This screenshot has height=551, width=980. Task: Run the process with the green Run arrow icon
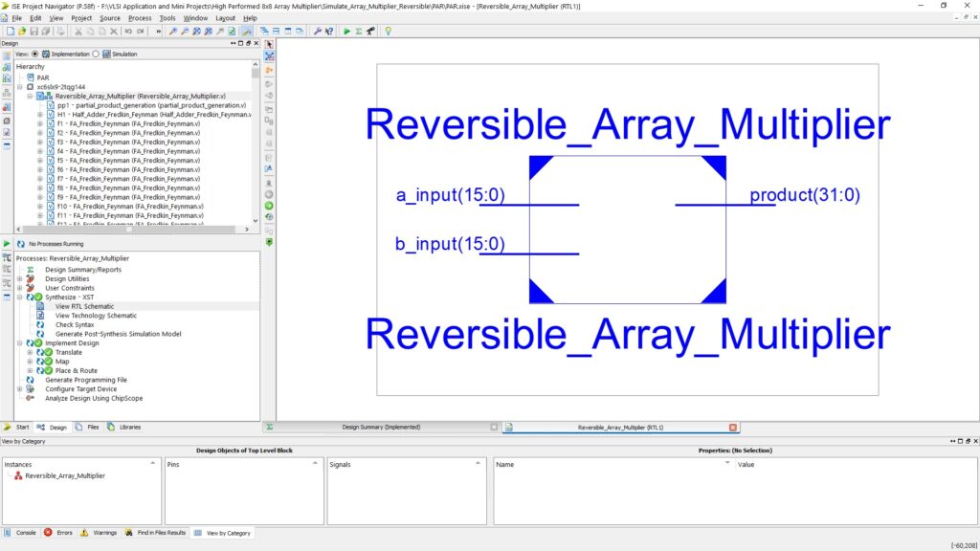[x=347, y=31]
